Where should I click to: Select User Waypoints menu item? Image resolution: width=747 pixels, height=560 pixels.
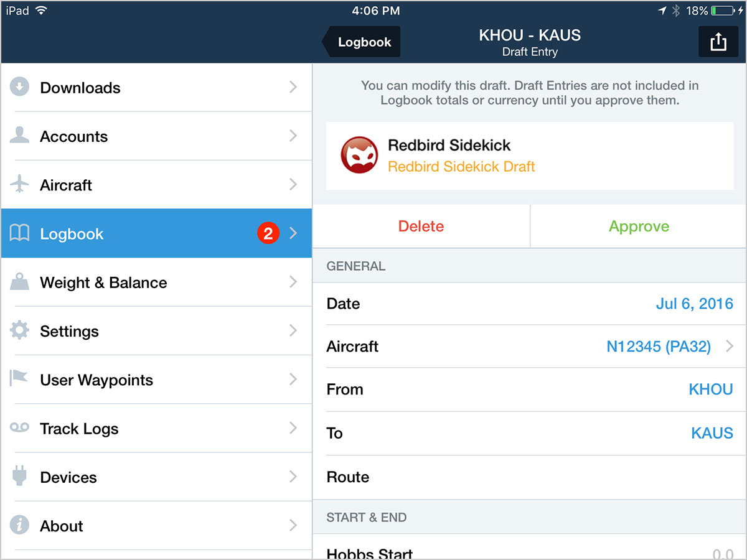156,379
